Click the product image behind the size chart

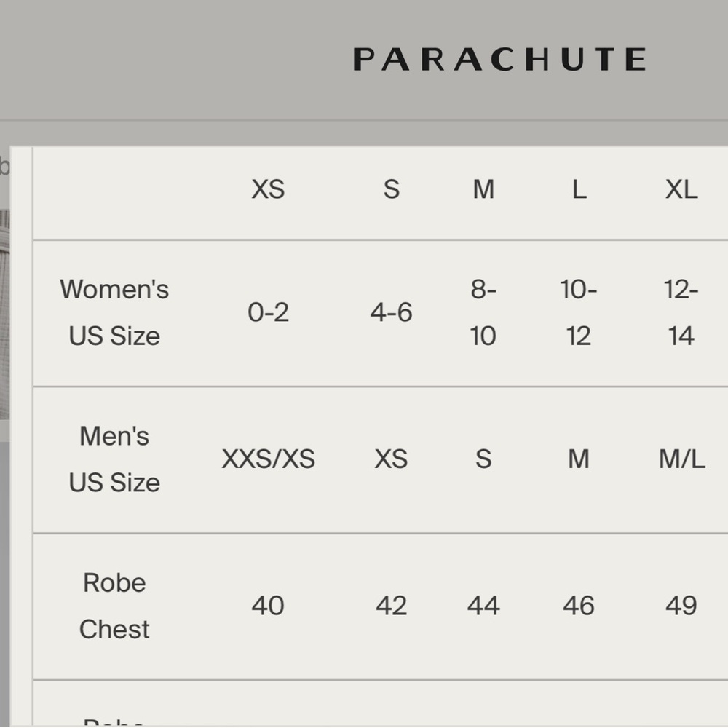pos(4,314)
